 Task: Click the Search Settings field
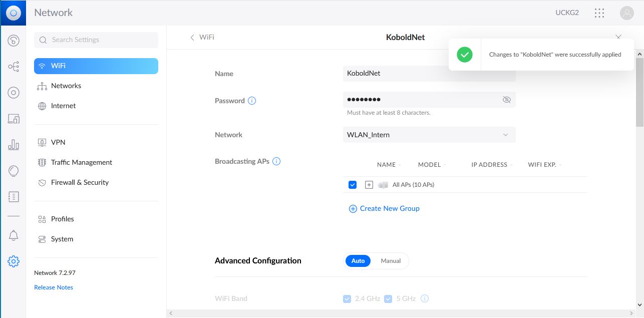click(96, 40)
